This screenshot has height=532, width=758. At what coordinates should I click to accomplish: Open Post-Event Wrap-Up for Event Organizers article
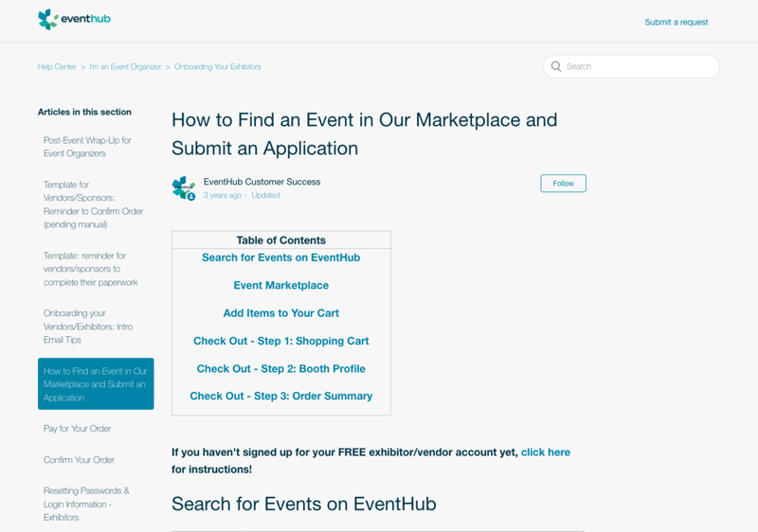(x=87, y=147)
